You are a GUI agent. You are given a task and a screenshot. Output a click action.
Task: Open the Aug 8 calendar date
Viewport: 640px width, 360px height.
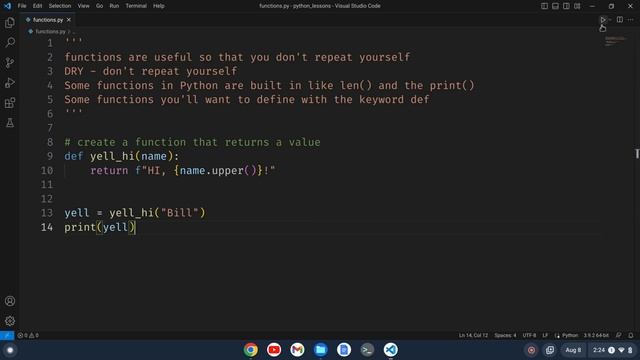(x=573, y=350)
